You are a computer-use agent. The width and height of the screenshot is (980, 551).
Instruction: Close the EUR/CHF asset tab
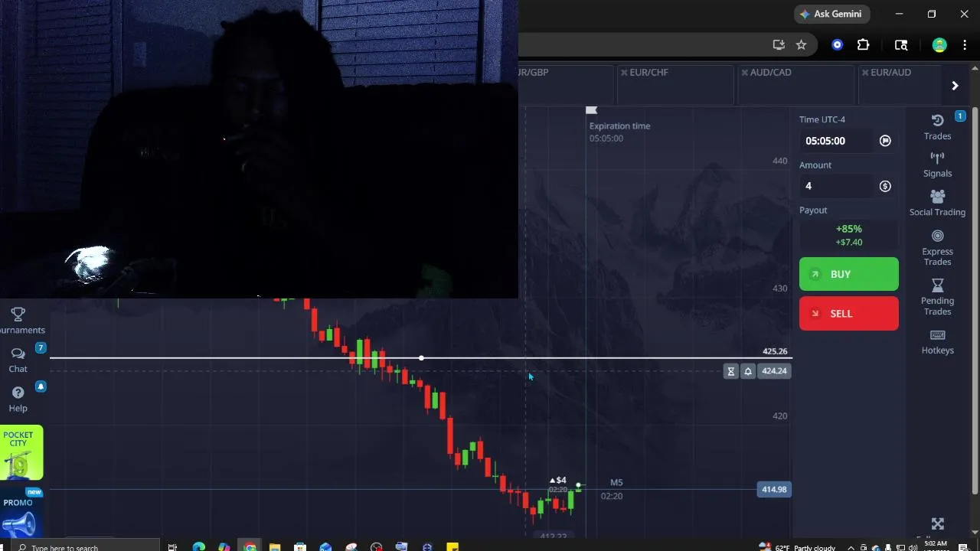(x=624, y=73)
